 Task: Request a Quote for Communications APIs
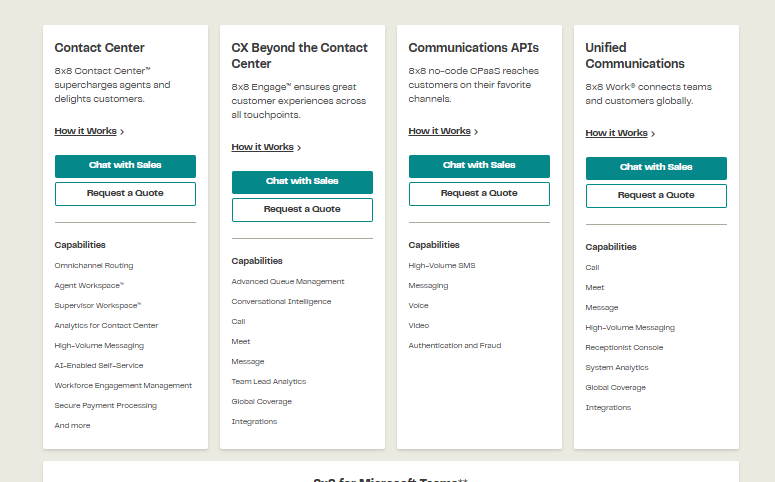[479, 194]
